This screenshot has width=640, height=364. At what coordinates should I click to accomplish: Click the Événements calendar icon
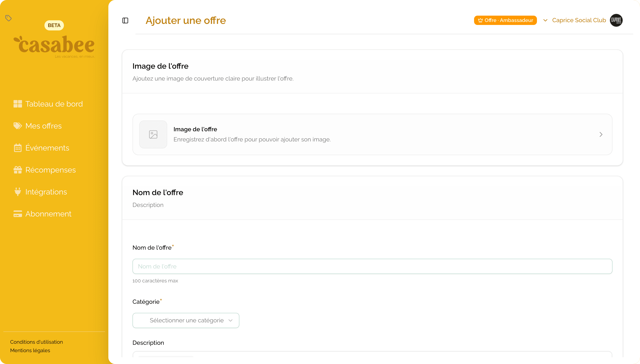[x=18, y=148]
